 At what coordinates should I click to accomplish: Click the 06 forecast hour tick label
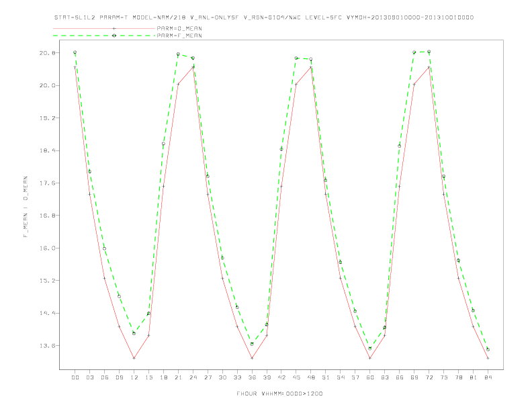105,377
